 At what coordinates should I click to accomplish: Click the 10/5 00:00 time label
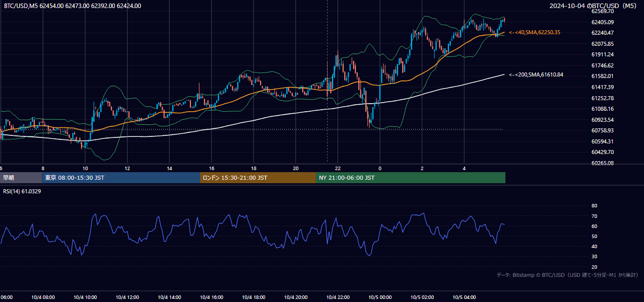click(x=380, y=297)
